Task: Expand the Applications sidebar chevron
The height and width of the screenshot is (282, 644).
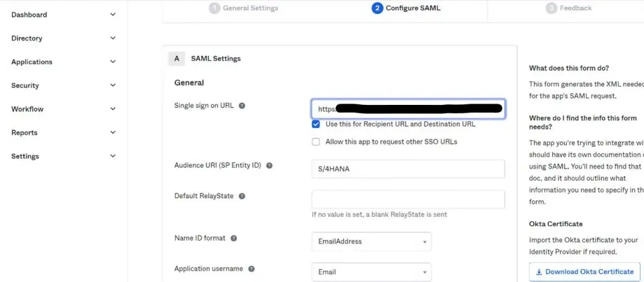Action: pos(113,62)
